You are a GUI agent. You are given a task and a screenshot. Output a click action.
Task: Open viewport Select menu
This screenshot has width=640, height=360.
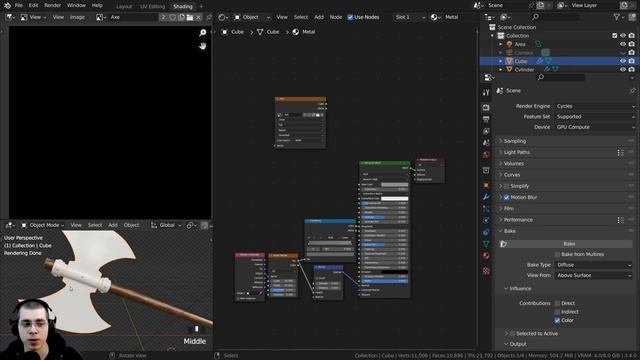pyautogui.click(x=95, y=225)
